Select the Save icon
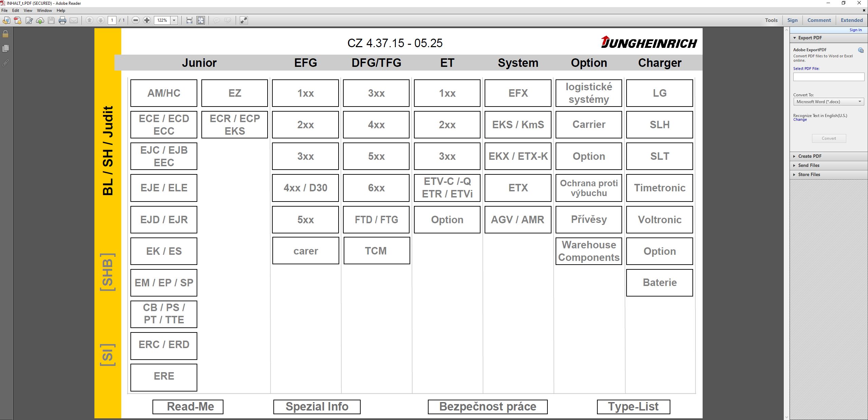 pos(51,20)
